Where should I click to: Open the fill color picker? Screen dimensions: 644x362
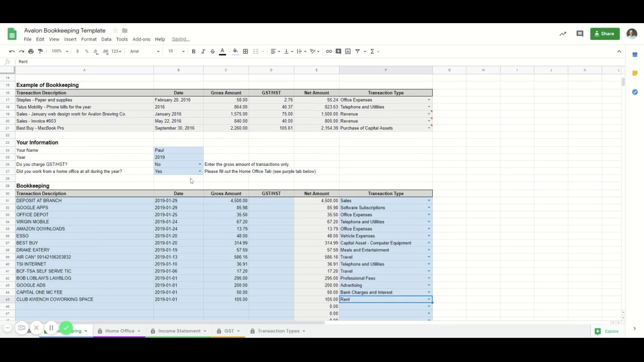pos(235,51)
